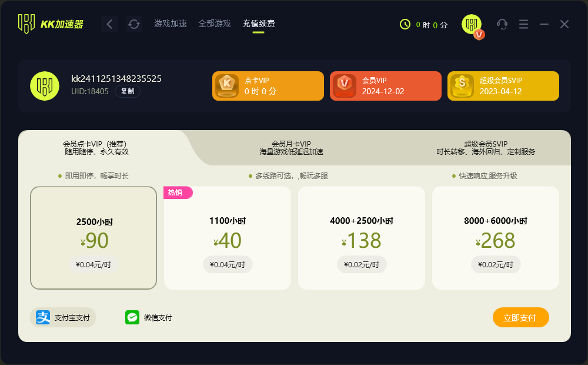
Task: Select the 充值续费 tab
Action: 258,24
